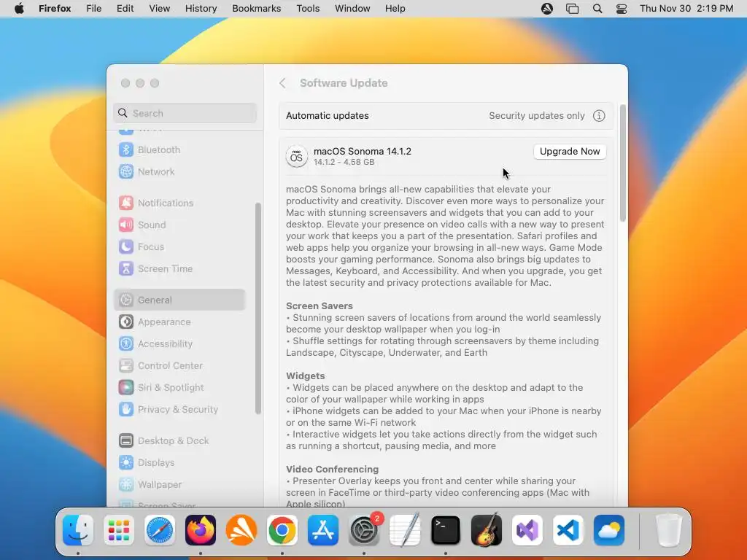This screenshot has width=747, height=560.
Task: Open Visual Studio from the Dock
Action: [527, 530]
